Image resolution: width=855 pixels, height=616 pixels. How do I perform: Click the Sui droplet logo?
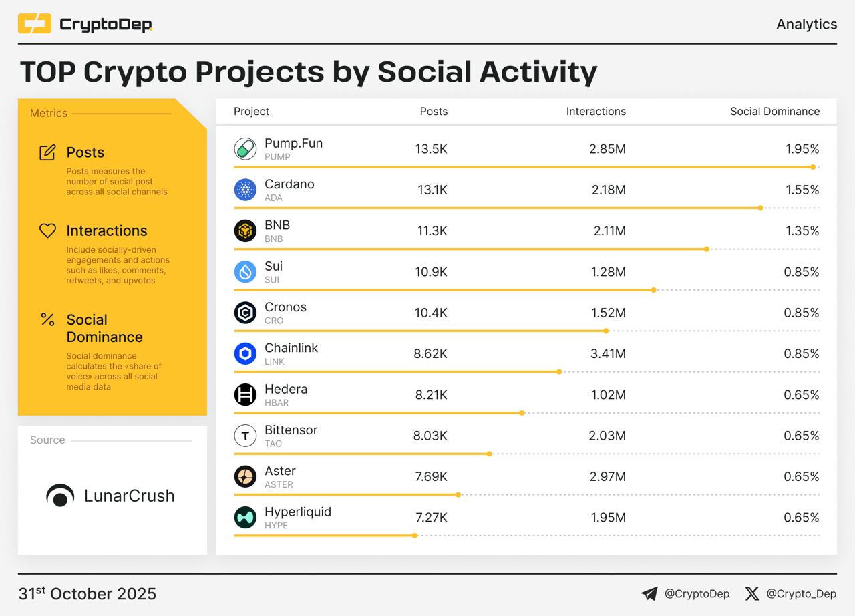tap(245, 271)
